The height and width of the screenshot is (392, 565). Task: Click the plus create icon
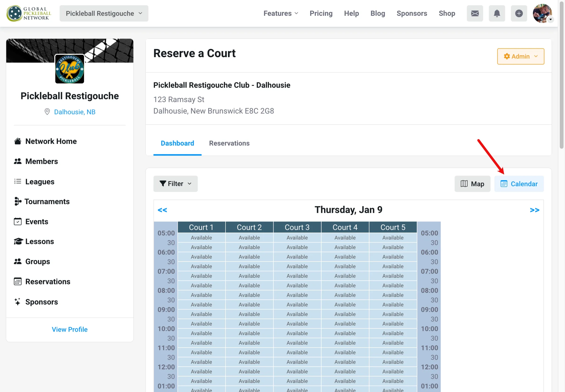coord(519,13)
